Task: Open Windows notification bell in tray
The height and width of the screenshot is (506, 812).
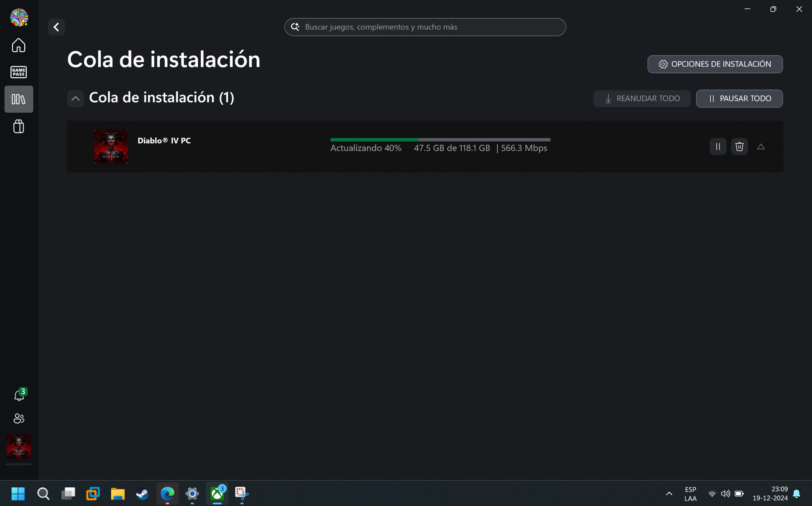Action: tap(797, 494)
